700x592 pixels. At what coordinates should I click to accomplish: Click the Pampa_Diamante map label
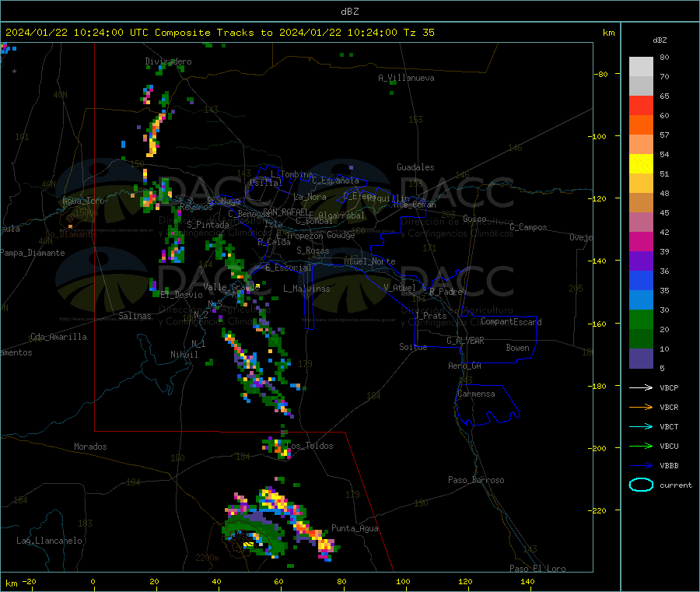[33, 253]
